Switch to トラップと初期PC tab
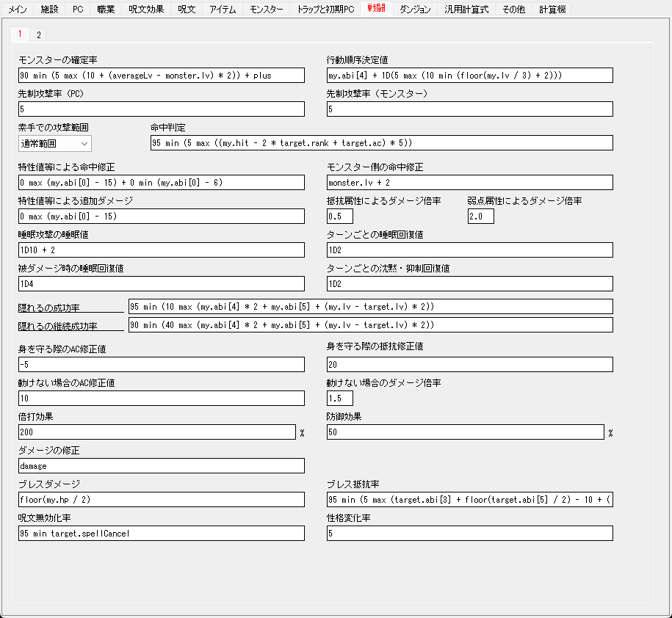The height and width of the screenshot is (618, 672). (325, 9)
